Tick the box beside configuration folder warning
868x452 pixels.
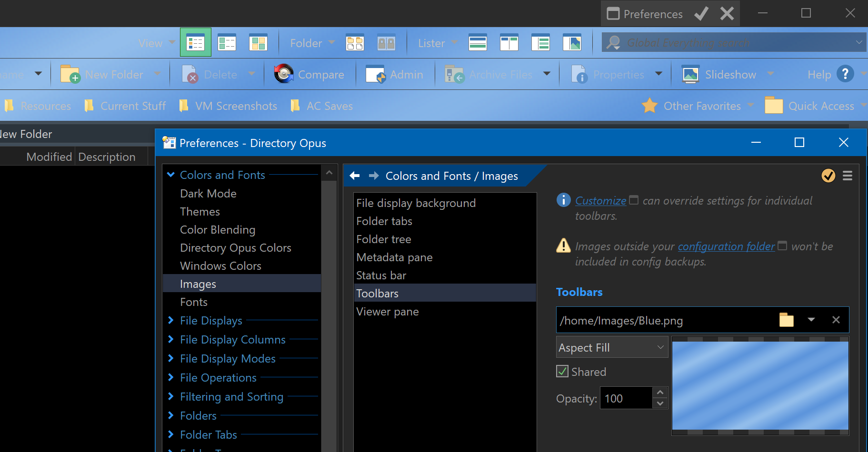click(783, 246)
